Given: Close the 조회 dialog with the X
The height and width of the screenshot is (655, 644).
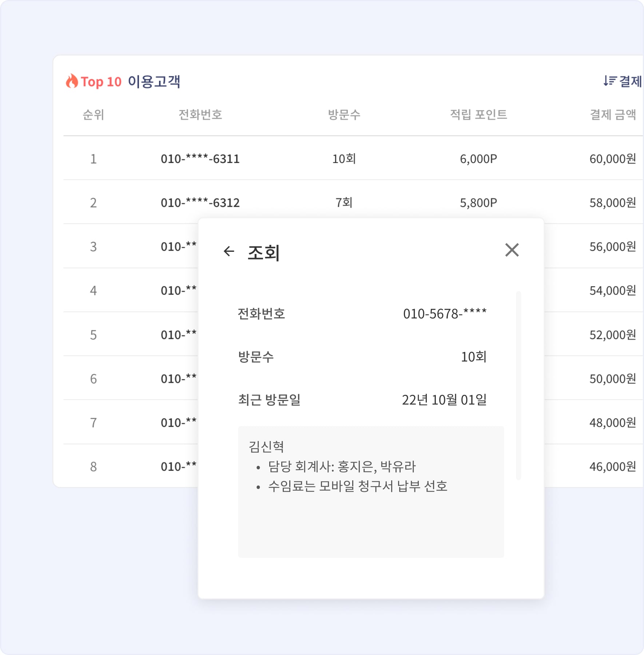Looking at the screenshot, I should click(512, 250).
